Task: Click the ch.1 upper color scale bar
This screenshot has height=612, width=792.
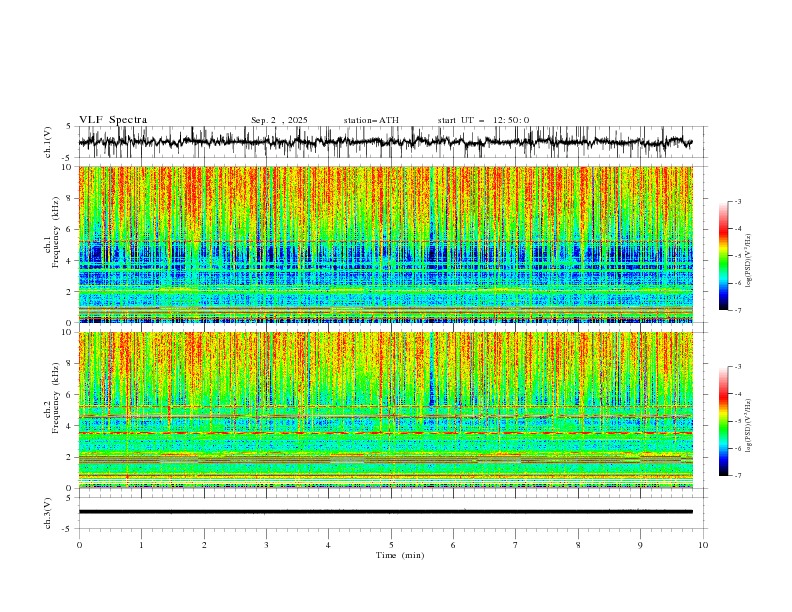Action: click(723, 256)
